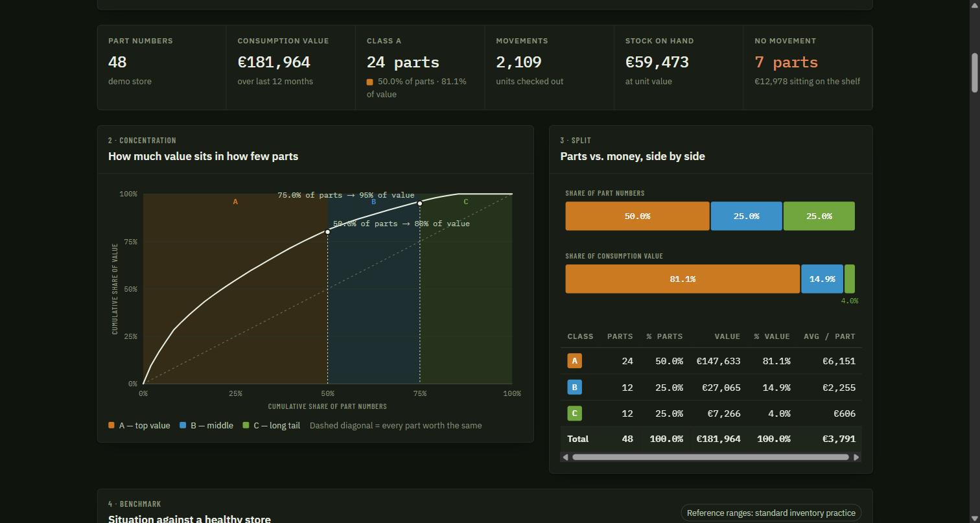Click the orange class A badge in table
Viewport: 980px width, 523px height.
point(574,361)
